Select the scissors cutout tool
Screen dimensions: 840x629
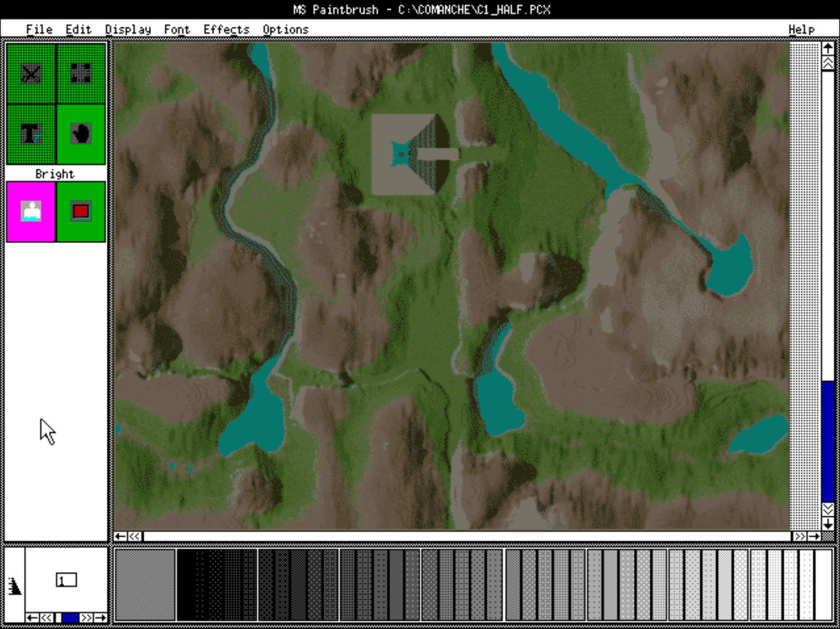pyautogui.click(x=31, y=74)
